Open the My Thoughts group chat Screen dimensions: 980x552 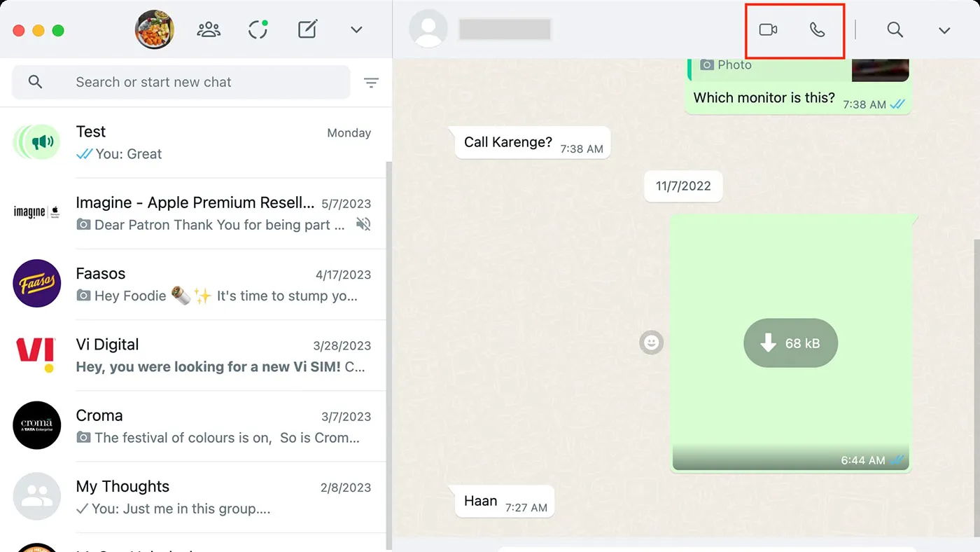[196, 496]
